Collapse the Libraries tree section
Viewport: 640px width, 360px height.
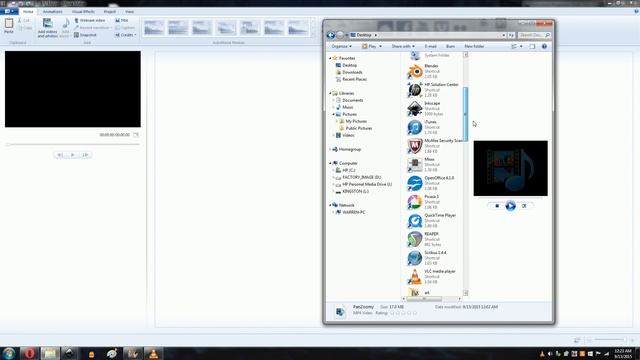click(330, 93)
